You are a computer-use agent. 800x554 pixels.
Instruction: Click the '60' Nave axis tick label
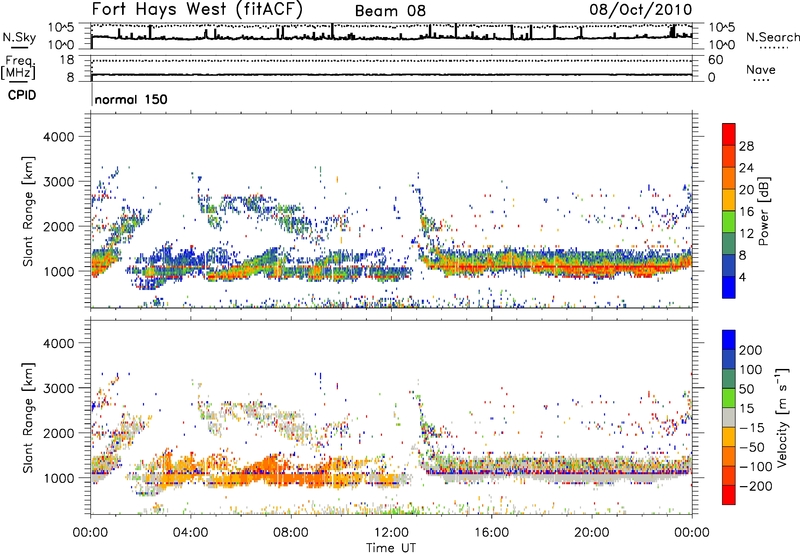click(715, 60)
